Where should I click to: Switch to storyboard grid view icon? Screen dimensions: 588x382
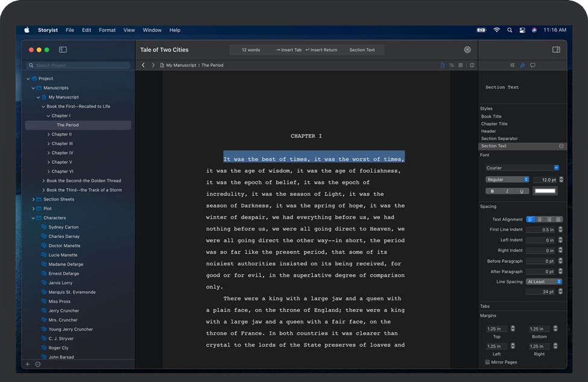(x=460, y=65)
